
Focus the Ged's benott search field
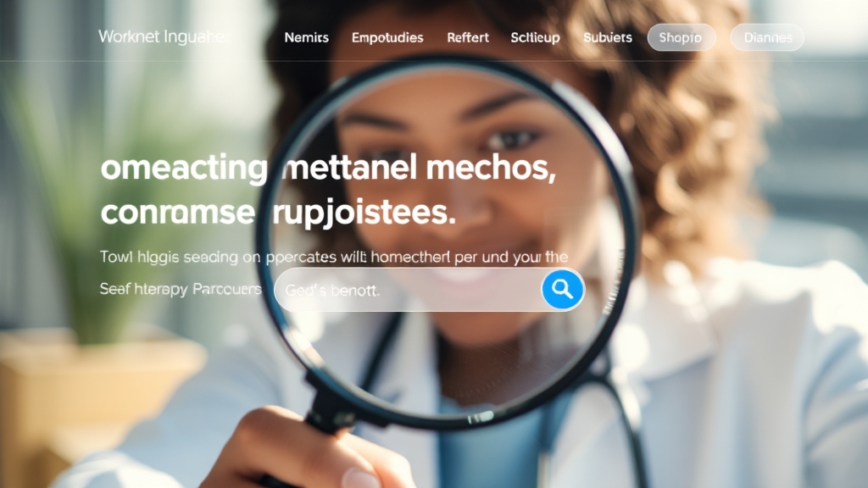[x=408, y=290]
